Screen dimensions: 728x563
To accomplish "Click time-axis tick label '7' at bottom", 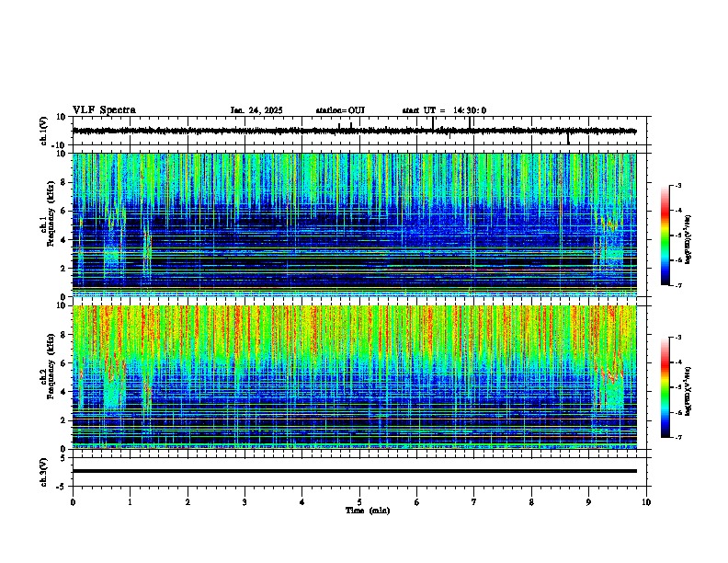I will (x=474, y=502).
